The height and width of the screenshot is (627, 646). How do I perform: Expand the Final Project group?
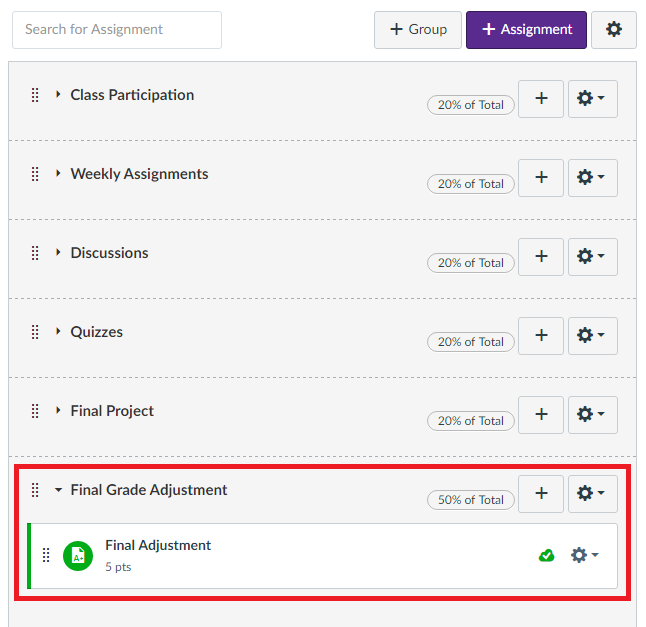coord(58,411)
